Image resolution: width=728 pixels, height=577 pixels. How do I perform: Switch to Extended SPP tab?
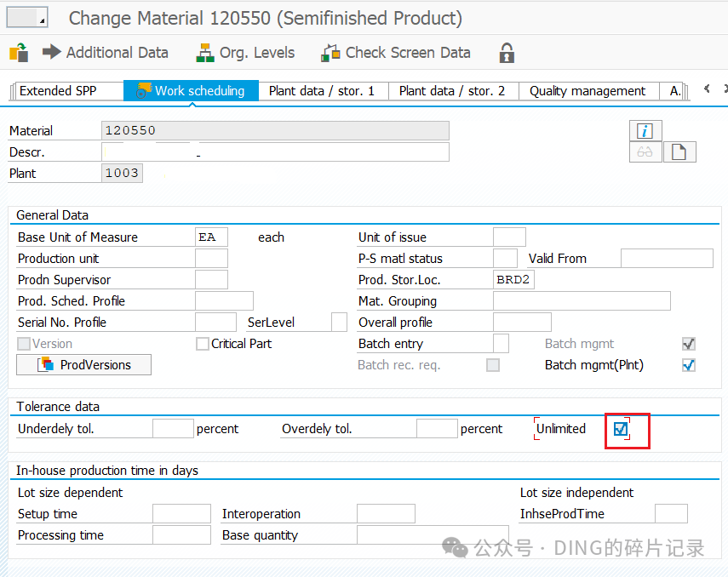pyautogui.click(x=68, y=90)
